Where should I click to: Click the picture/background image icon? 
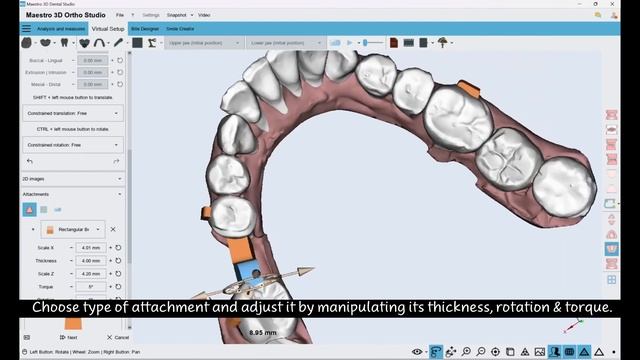[540, 351]
